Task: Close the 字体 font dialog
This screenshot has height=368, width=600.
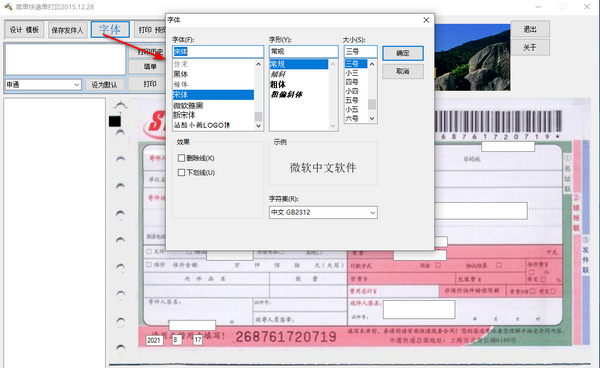Action: tap(426, 20)
